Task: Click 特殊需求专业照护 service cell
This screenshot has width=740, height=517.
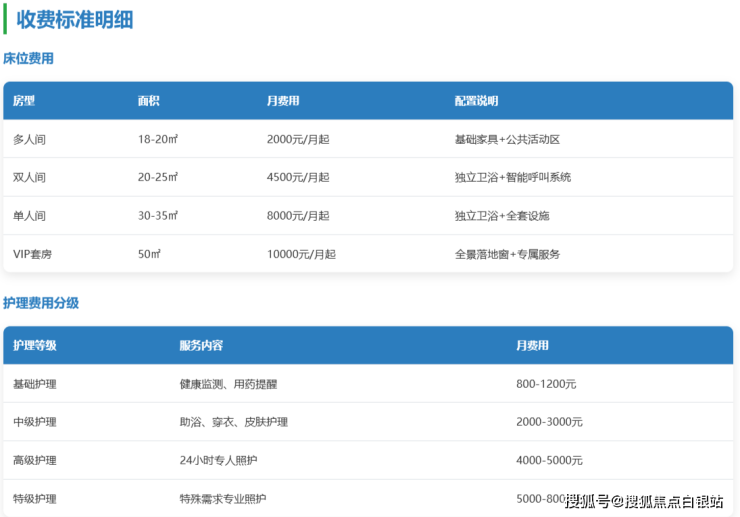Action: pos(223,499)
